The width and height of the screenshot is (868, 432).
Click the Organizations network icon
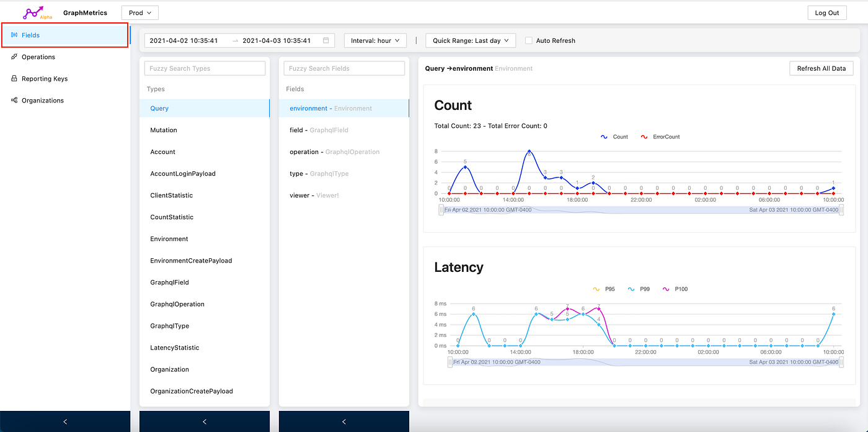[x=15, y=100]
